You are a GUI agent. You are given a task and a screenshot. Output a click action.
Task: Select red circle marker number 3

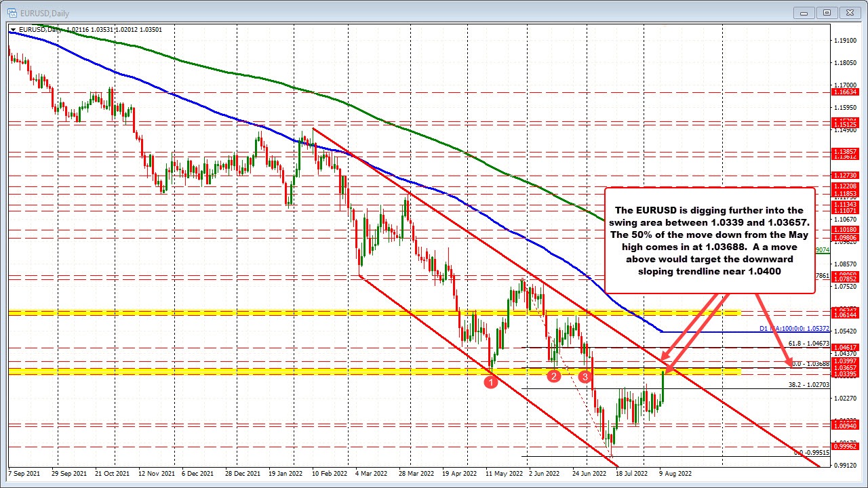tap(585, 375)
